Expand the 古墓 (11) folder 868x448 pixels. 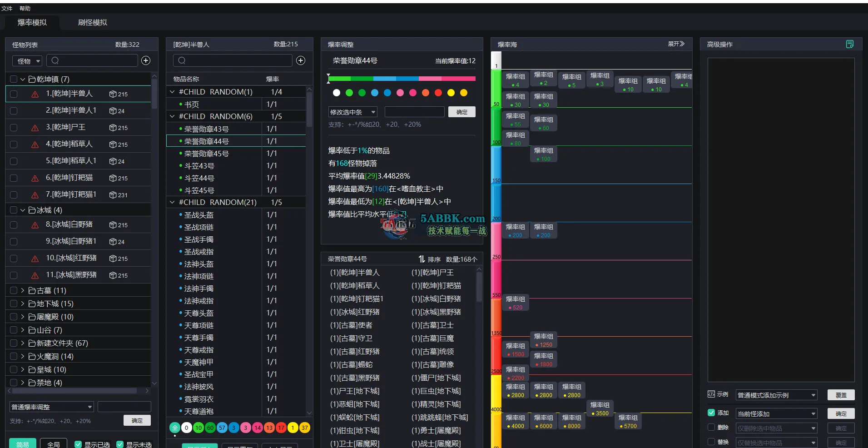pos(23,290)
